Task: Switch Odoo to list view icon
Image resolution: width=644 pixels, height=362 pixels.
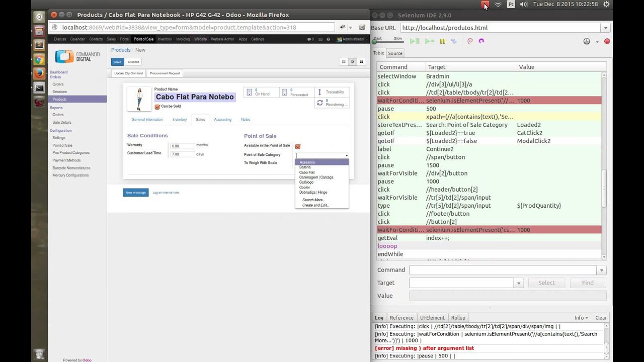Action: tap(344, 62)
